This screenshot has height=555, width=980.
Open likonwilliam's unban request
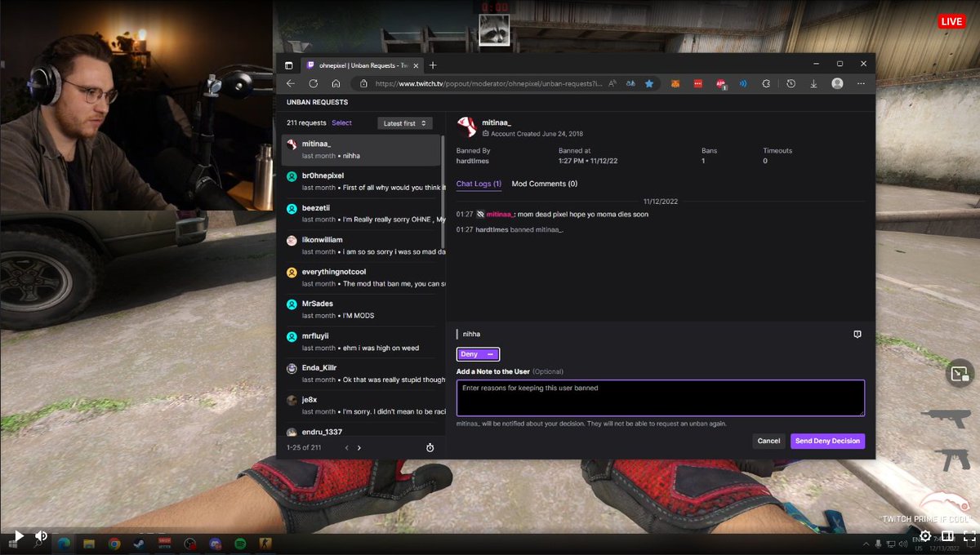coord(361,246)
